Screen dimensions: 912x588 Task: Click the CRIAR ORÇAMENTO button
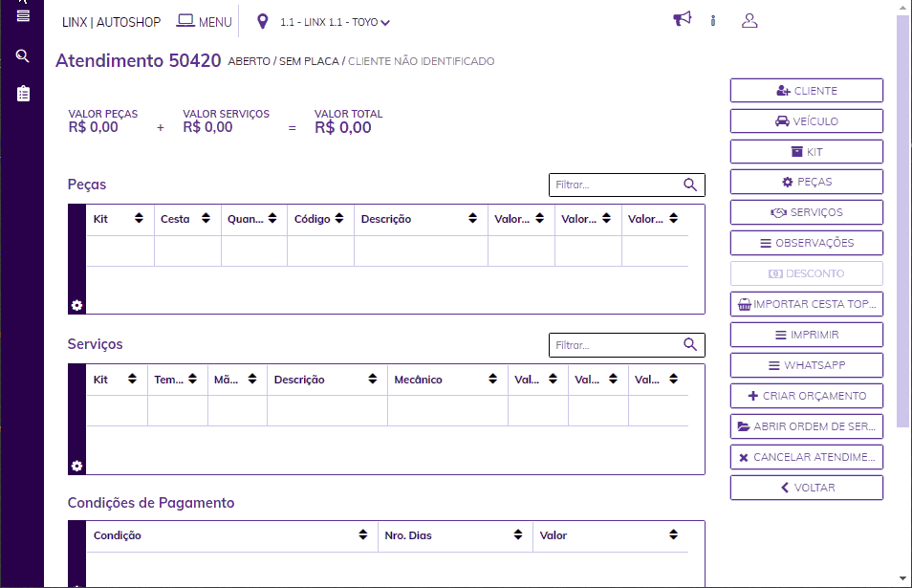pos(807,396)
